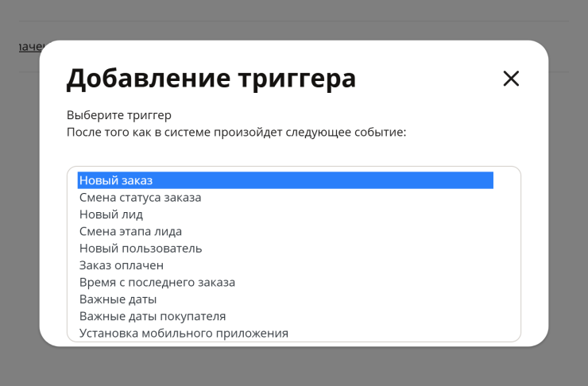Select Новый лид trigger option
This screenshot has height=386, width=588.
click(x=285, y=214)
